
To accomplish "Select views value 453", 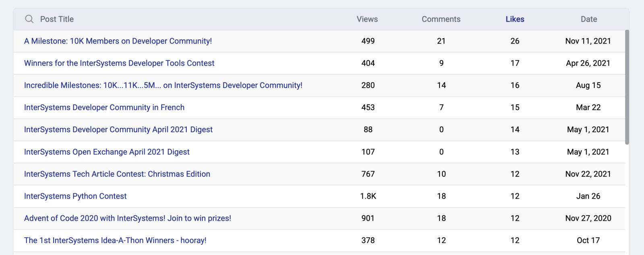I will pyautogui.click(x=368, y=108).
